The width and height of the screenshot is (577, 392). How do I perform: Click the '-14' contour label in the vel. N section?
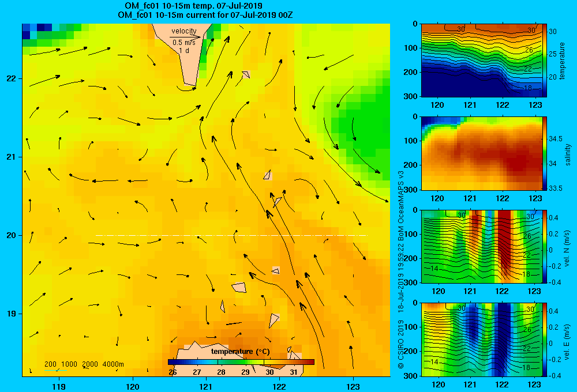433,269
